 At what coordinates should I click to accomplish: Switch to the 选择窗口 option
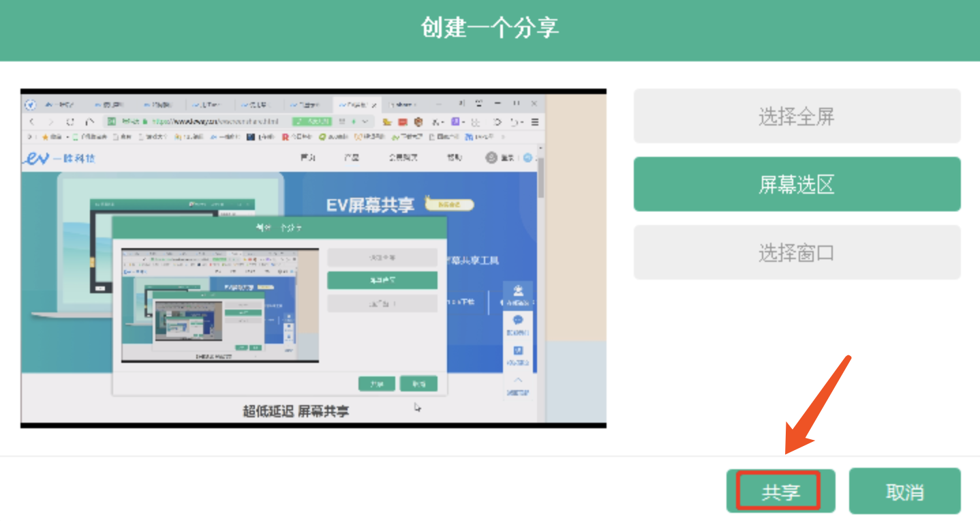[x=797, y=253]
